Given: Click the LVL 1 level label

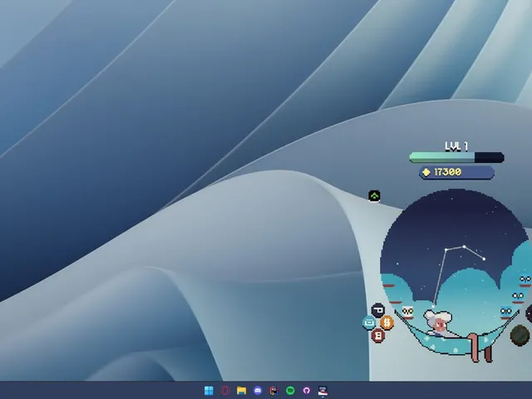Looking at the screenshot, I should (456, 146).
